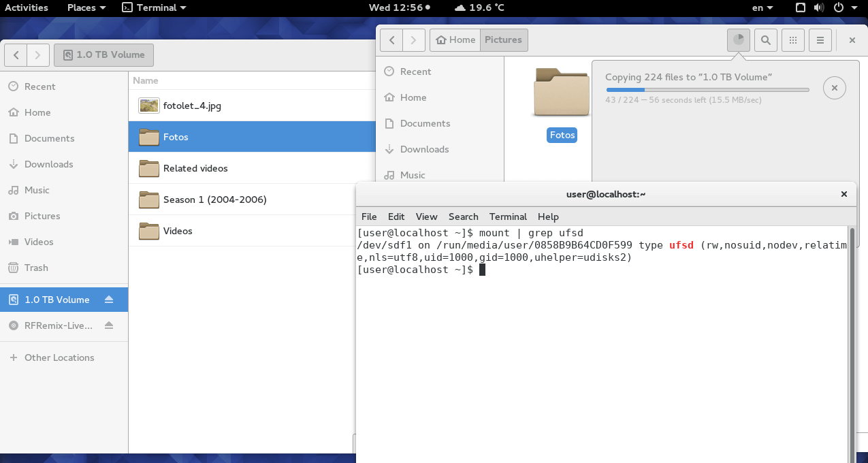Open the en keyboard language dropdown
Screen dimensions: 868x463
(762, 7)
